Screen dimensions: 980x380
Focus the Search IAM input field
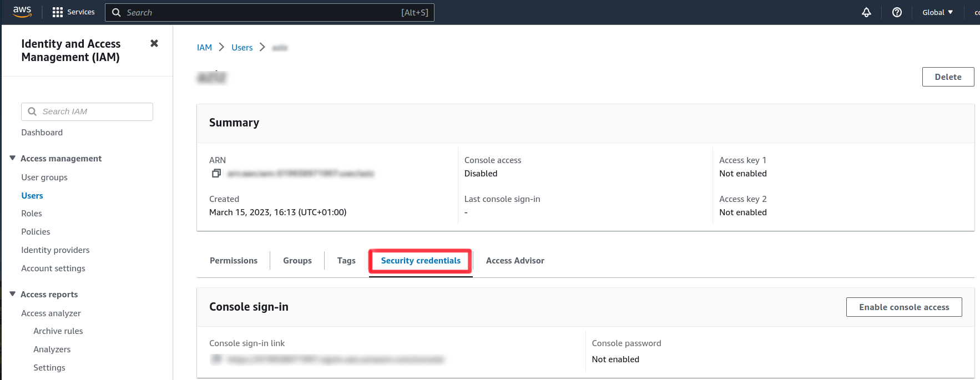pos(87,112)
